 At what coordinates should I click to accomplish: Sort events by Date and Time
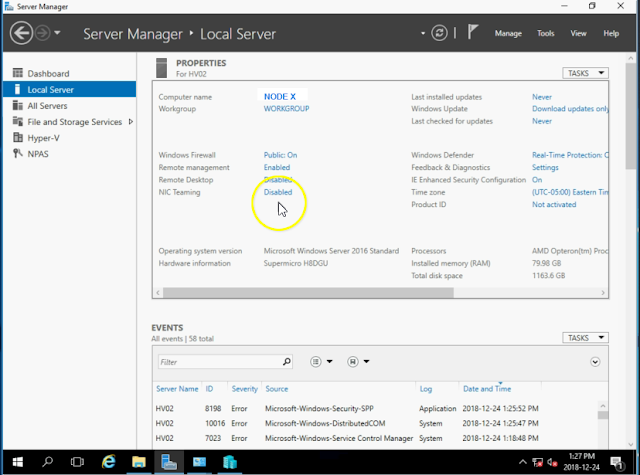point(487,389)
